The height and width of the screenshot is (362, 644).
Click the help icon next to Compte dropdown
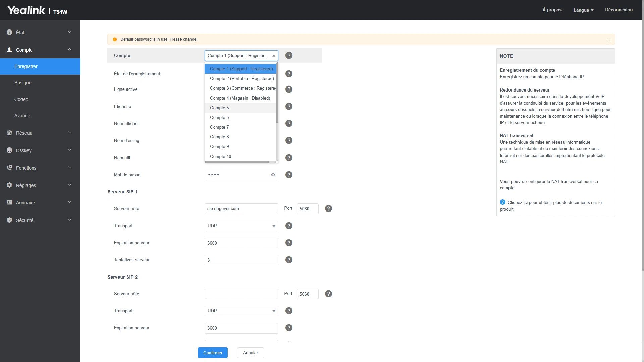289,56
